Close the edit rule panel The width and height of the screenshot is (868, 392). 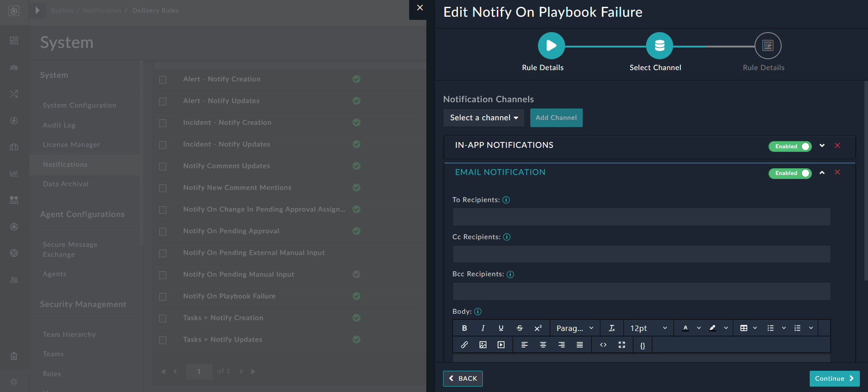(x=420, y=8)
